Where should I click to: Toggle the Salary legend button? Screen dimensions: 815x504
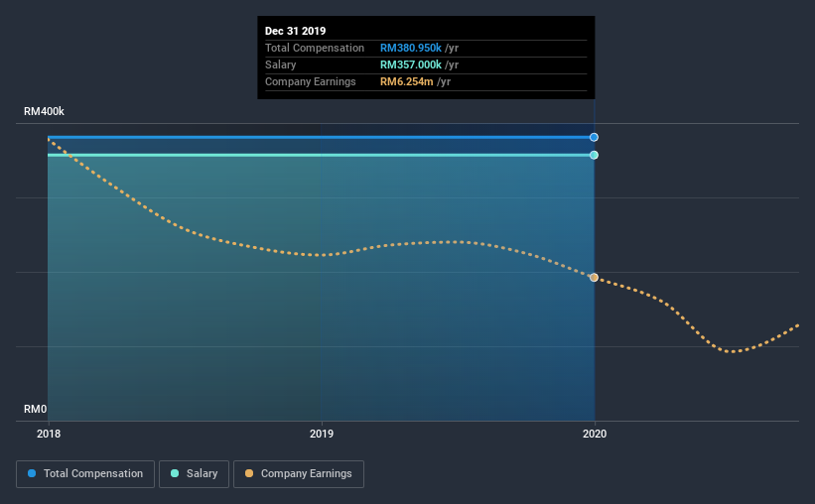pos(194,474)
